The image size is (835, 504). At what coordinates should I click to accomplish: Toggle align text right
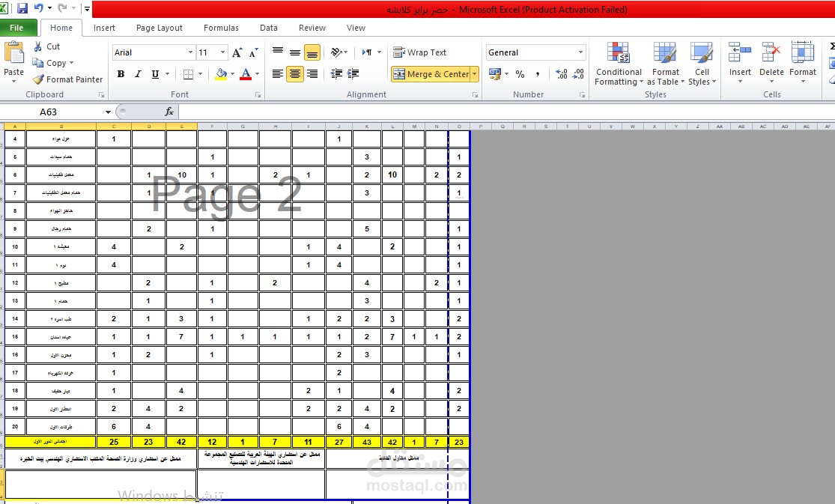pos(312,74)
